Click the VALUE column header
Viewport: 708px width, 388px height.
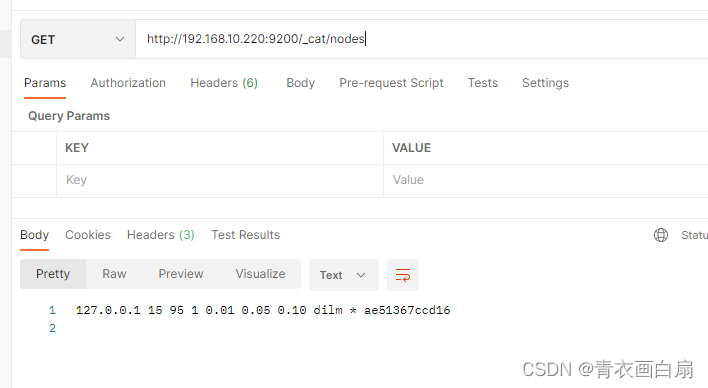[411, 148]
